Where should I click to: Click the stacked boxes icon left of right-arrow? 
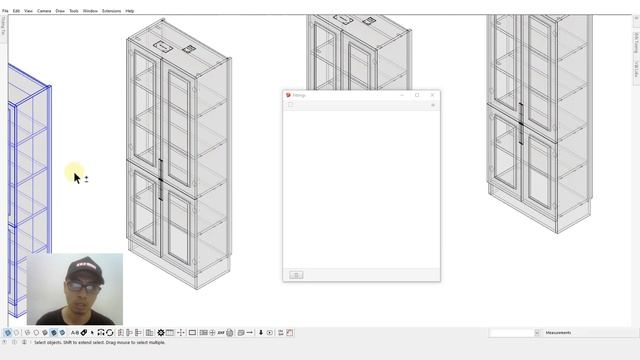tap(241, 333)
